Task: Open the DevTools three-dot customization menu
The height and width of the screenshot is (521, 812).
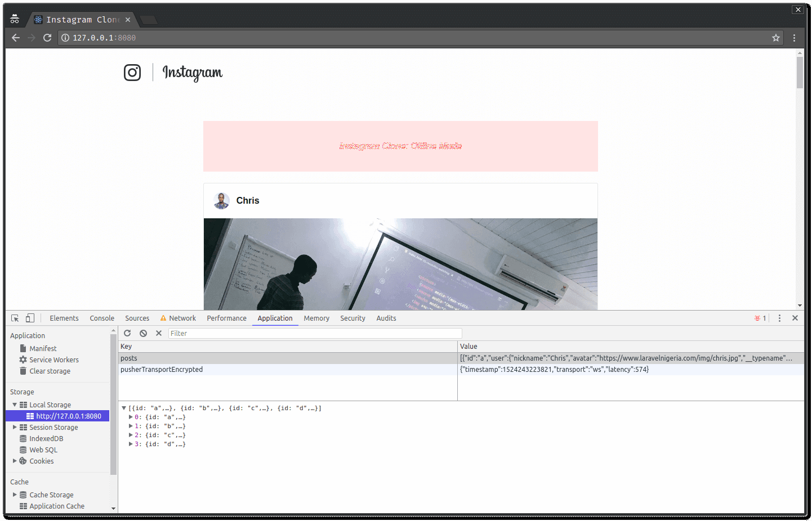Action: pos(779,318)
